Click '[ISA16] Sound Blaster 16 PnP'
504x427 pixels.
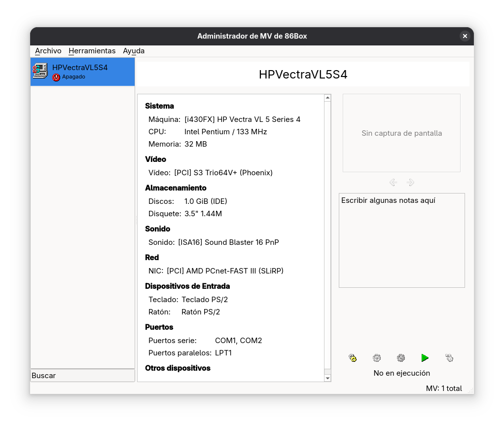(x=228, y=242)
